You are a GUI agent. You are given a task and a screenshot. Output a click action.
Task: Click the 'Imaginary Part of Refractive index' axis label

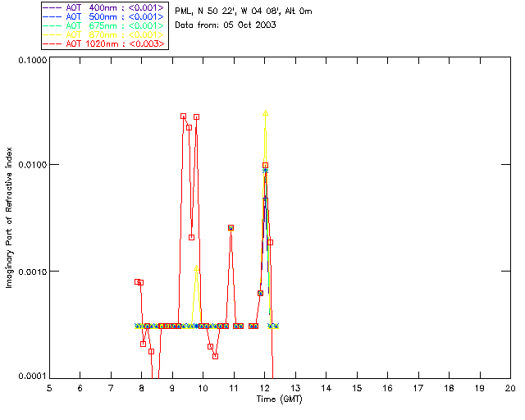9,217
